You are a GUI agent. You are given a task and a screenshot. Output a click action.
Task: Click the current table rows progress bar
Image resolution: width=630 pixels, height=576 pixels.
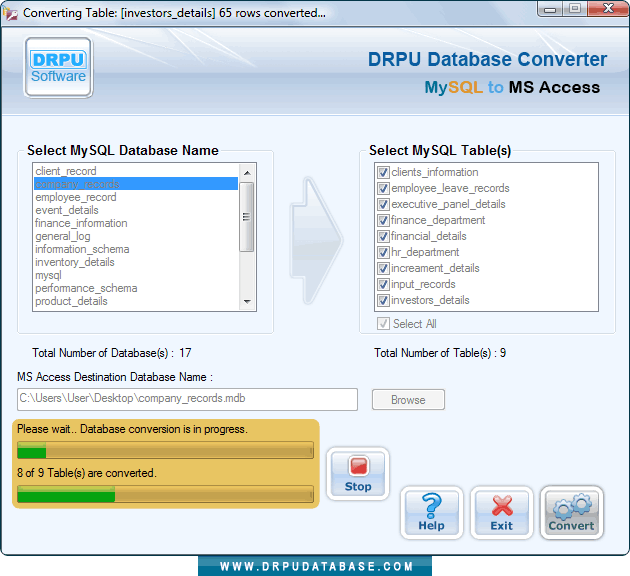pos(165,450)
